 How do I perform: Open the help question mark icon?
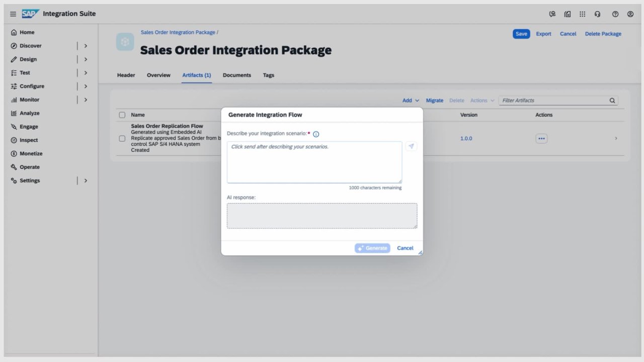pos(615,14)
